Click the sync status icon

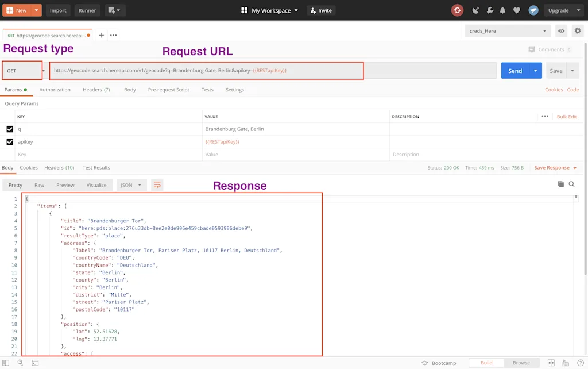[457, 10]
